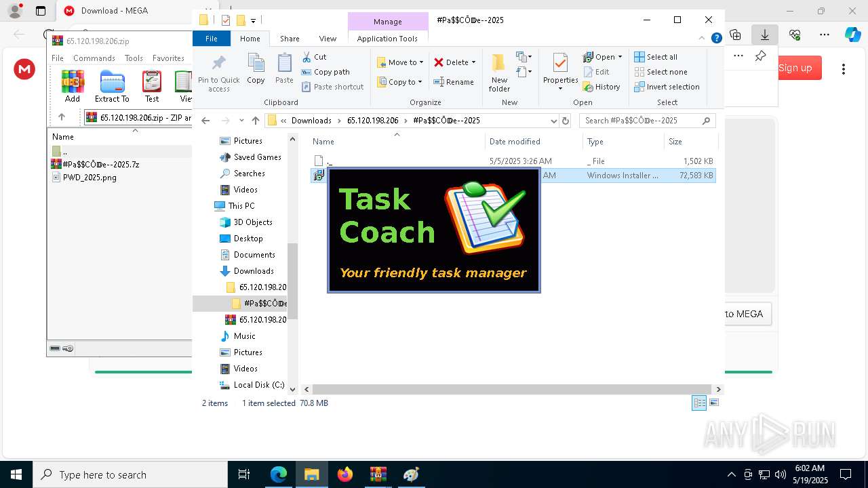The width and height of the screenshot is (868, 488).
Task: Click Explorer Back navigation arrow
Action: 205,121
